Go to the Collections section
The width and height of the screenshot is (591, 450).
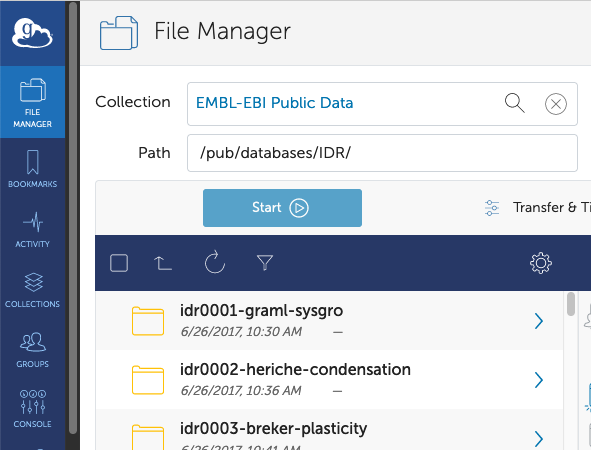[32, 290]
